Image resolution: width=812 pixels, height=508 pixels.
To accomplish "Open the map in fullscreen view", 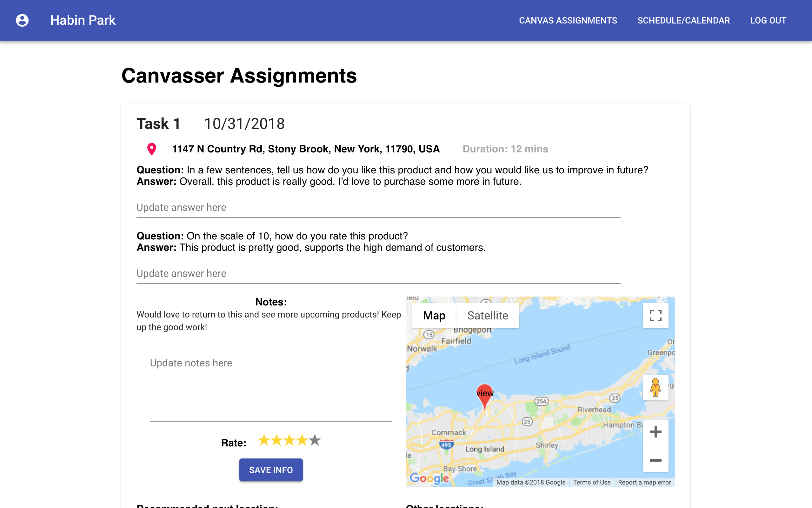I will [655, 315].
